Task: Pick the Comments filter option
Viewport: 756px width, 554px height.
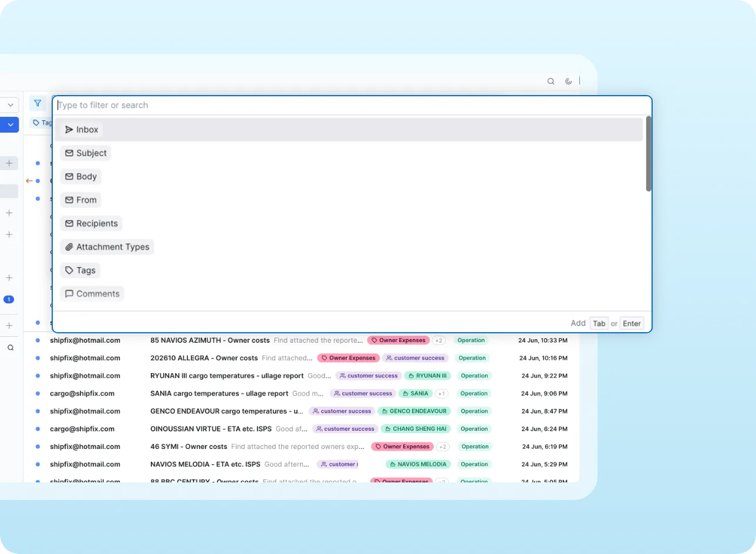Action: click(92, 294)
